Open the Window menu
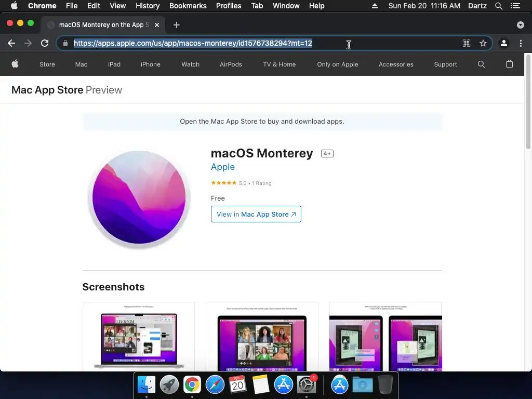532x399 pixels. coord(286,6)
